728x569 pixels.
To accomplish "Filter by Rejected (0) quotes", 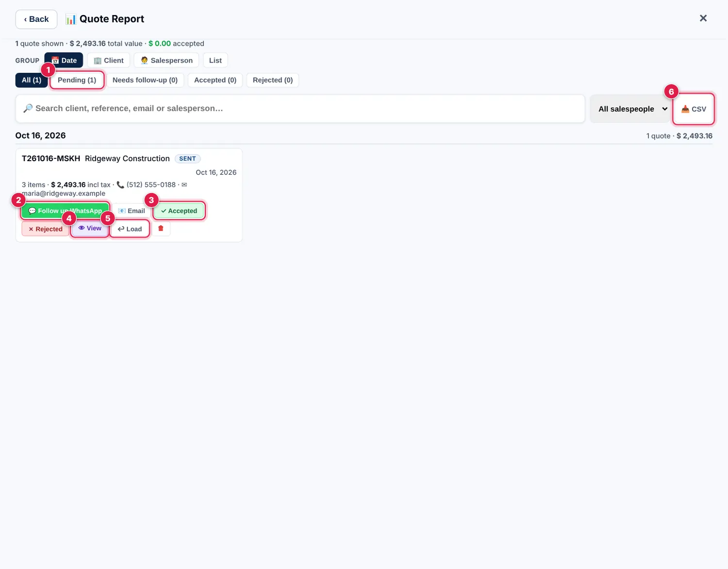I will (273, 80).
